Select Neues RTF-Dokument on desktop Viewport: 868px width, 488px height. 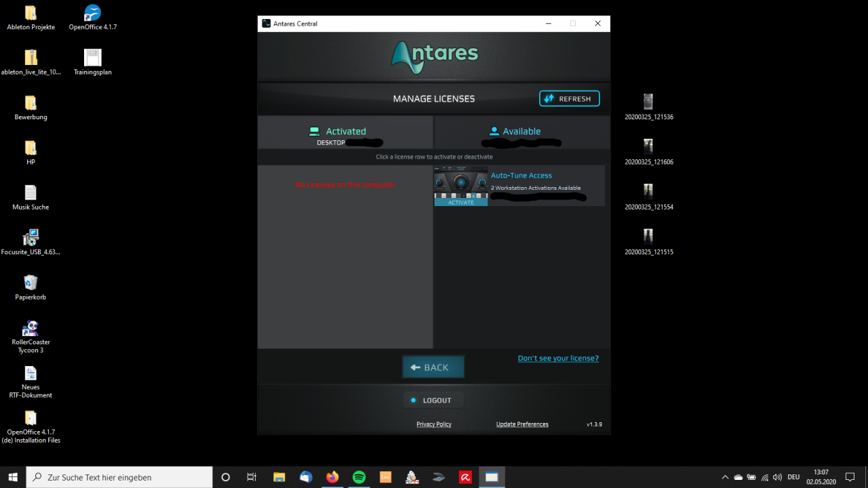coord(31,382)
